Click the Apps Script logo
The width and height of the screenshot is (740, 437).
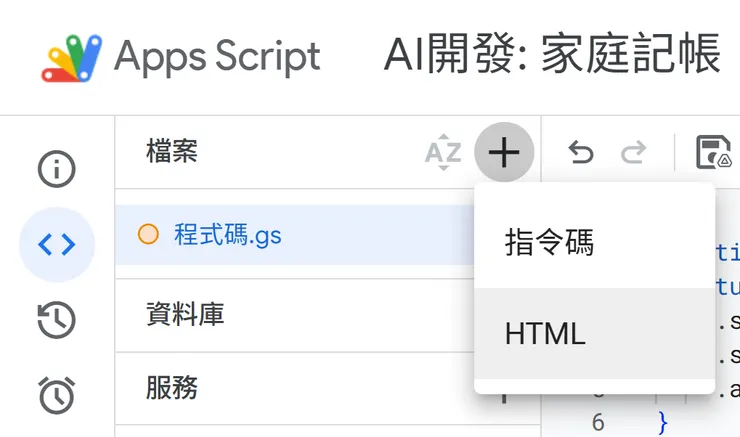point(72,58)
